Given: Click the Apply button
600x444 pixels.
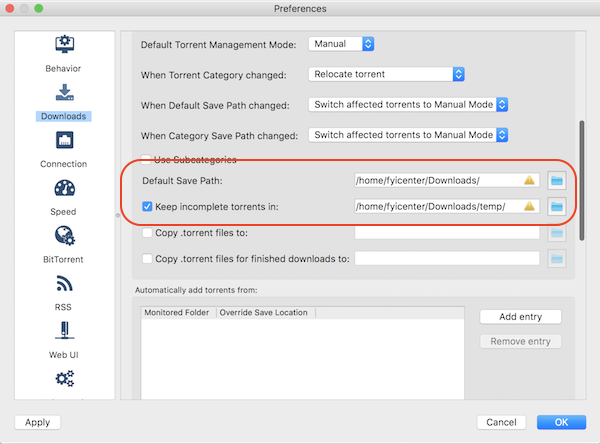Looking at the screenshot, I should click(38, 422).
